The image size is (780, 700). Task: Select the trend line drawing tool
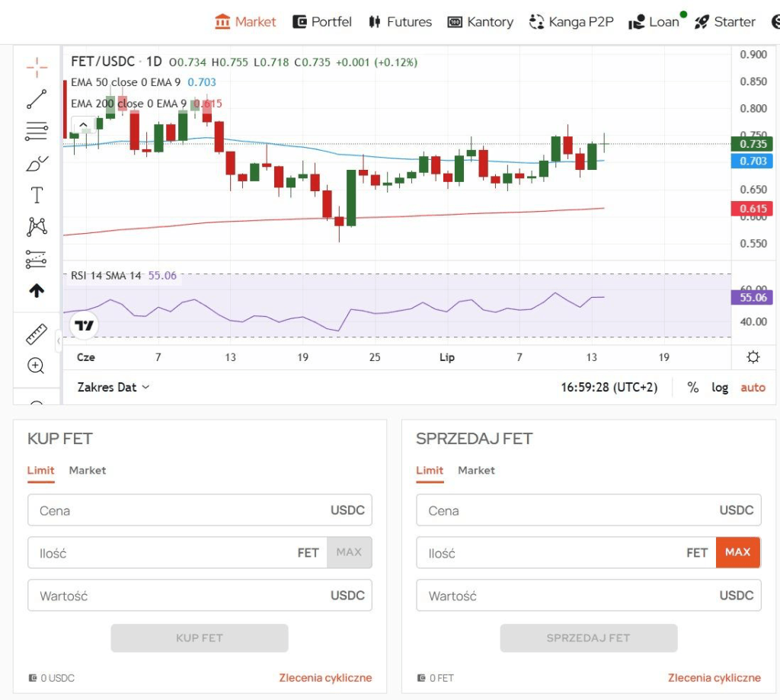coord(37,99)
